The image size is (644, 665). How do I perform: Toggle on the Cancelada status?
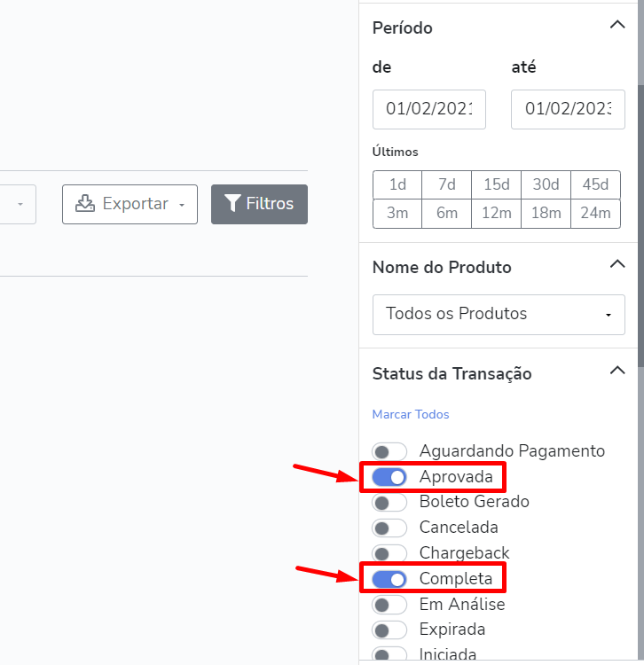(389, 528)
